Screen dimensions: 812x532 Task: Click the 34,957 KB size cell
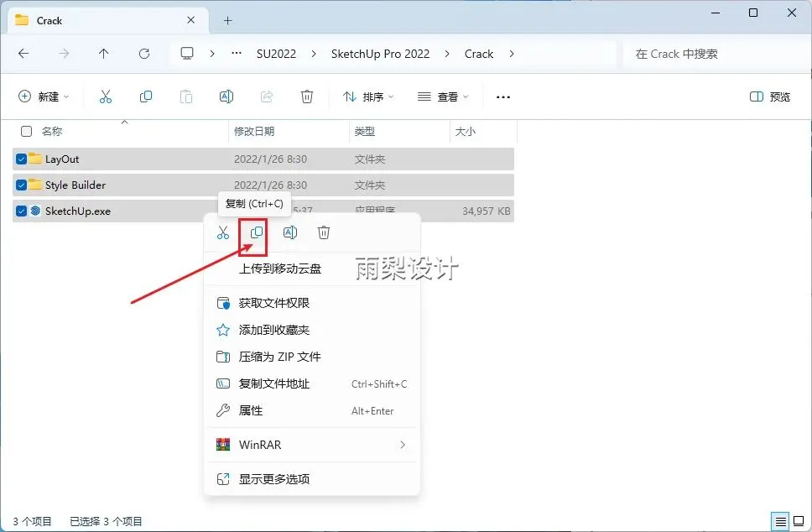487,211
